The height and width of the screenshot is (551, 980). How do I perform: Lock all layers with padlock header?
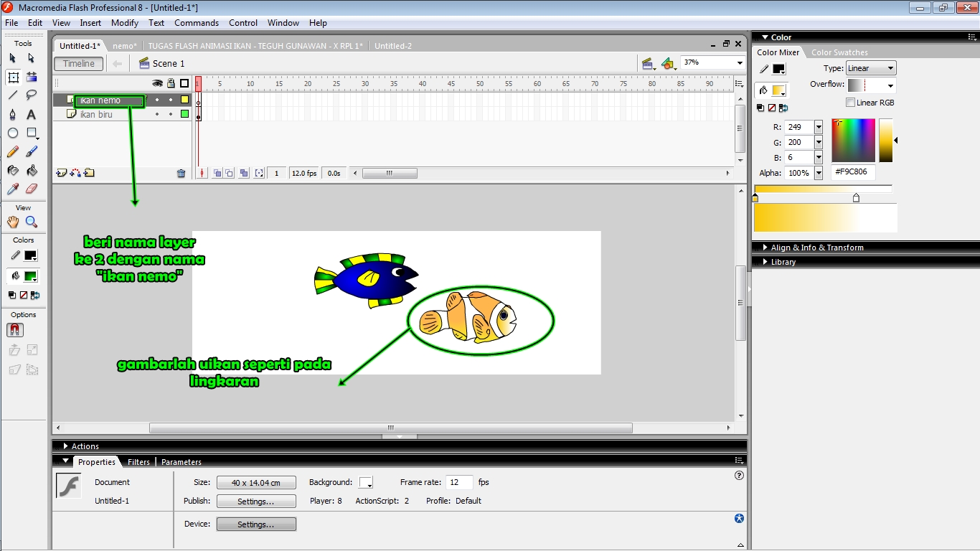171,83
